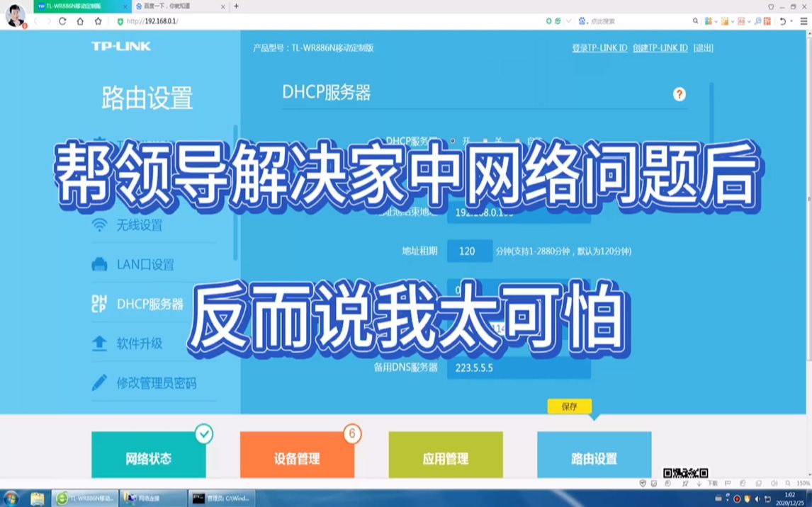Expand the undo icon dropdown arrow
Screen dimensions: 812x507
tap(791, 21)
